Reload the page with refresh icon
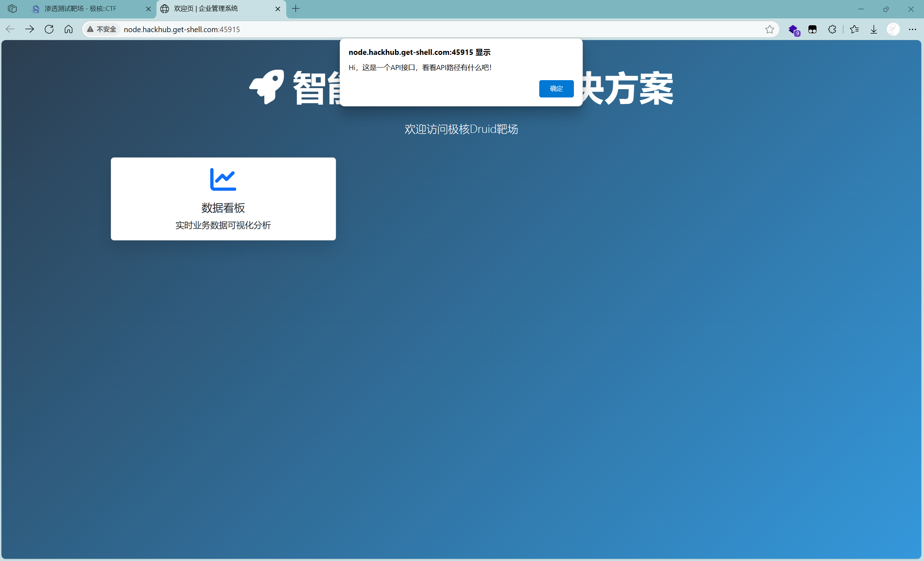This screenshot has height=561, width=924. click(x=49, y=29)
